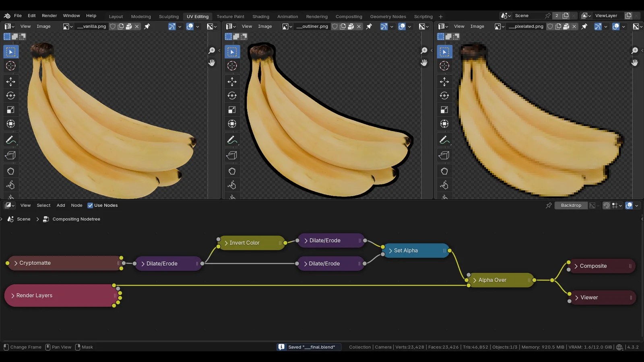Open the Scene selector dropdown
The width and height of the screenshot is (644, 362).
[x=506, y=16]
